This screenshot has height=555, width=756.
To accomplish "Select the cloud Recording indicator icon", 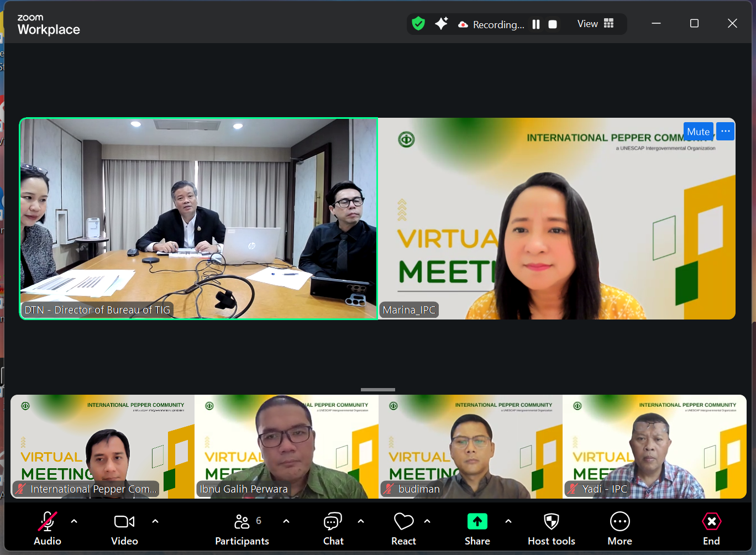I will (x=463, y=24).
